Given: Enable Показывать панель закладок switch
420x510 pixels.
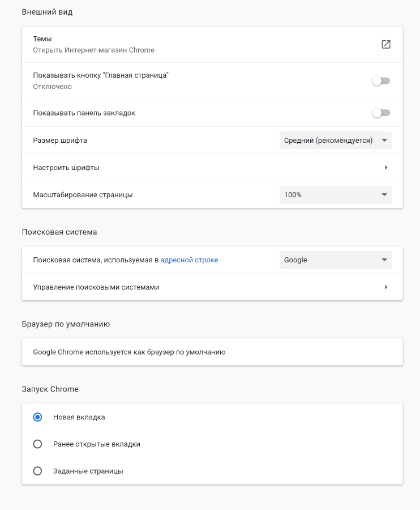Looking at the screenshot, I should coord(381,113).
